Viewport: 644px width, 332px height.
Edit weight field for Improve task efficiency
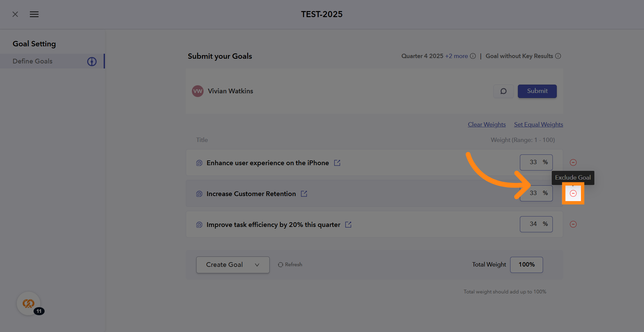(533, 224)
